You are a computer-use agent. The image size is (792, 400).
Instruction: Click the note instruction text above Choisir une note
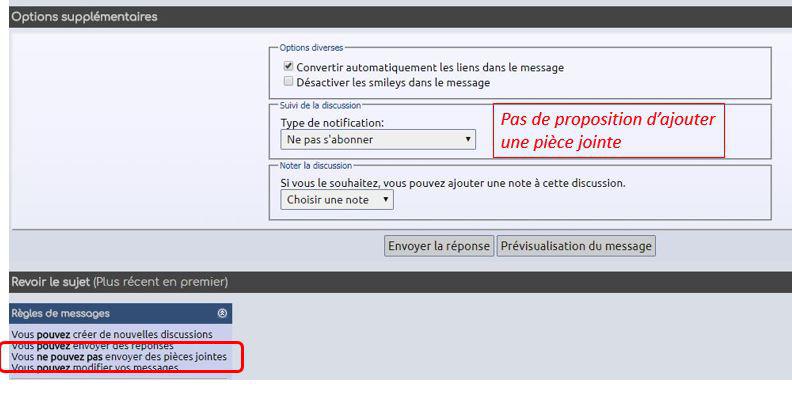(x=453, y=183)
